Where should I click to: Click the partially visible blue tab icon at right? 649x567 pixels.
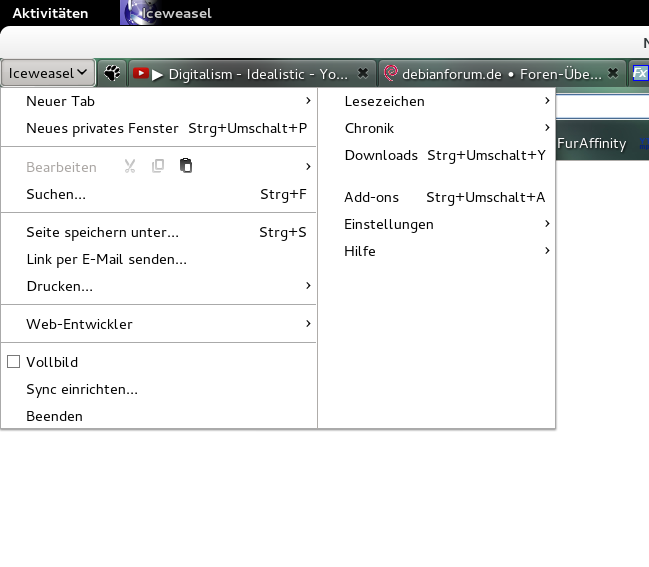click(640, 74)
